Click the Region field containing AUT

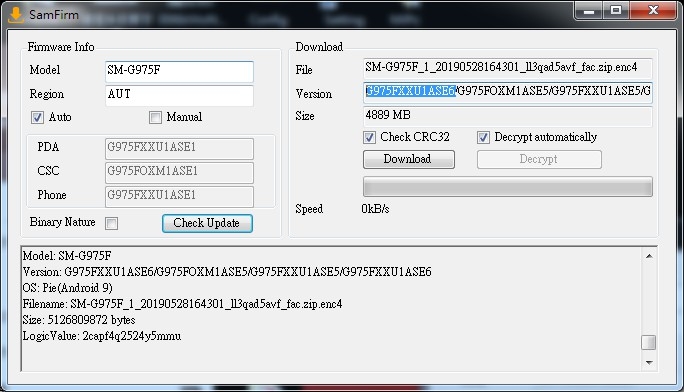(179, 95)
